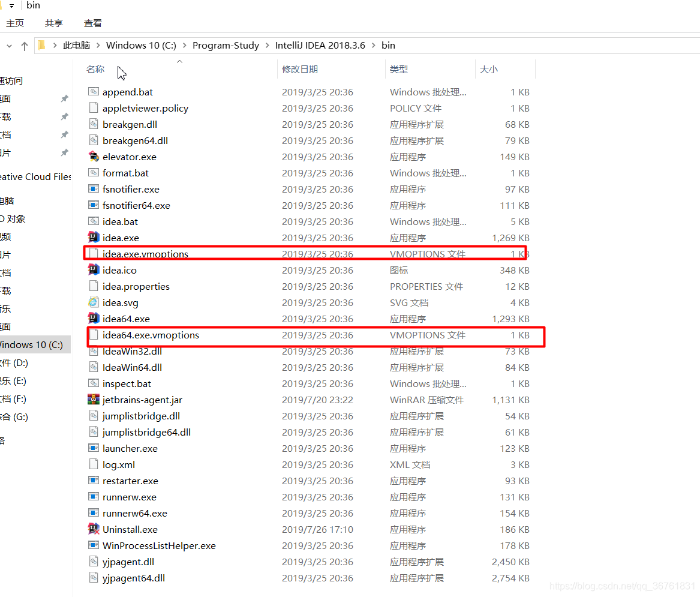
Task: Open Windows 10 (C:) in navigation pane
Action: (35, 345)
